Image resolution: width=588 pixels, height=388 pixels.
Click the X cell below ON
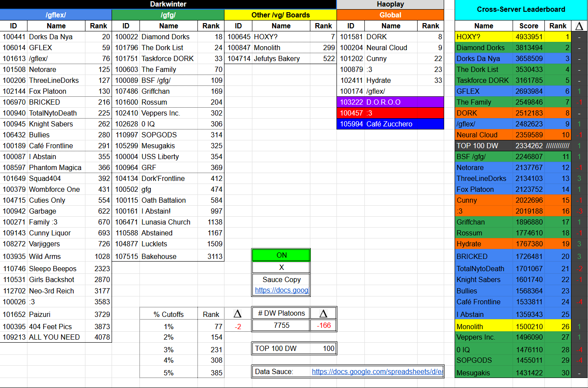click(x=282, y=267)
